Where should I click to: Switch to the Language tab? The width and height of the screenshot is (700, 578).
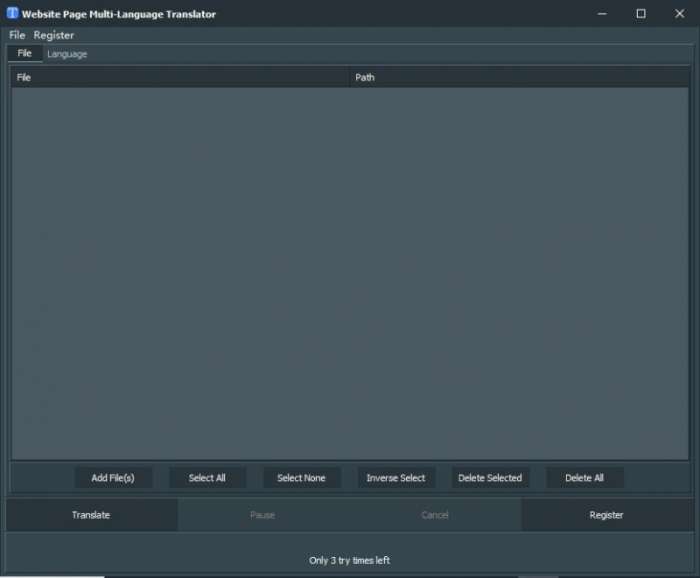67,54
